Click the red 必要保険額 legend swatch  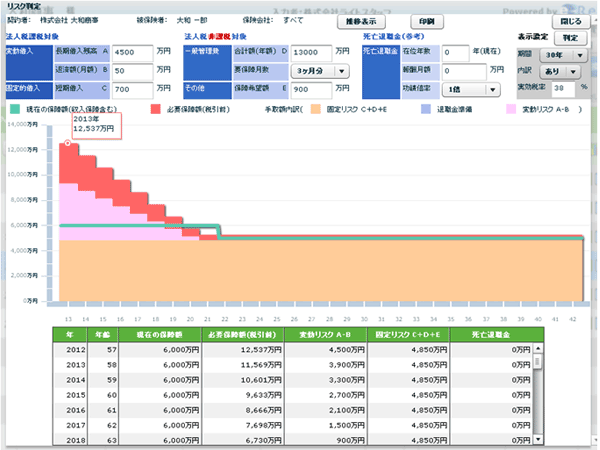pos(155,109)
